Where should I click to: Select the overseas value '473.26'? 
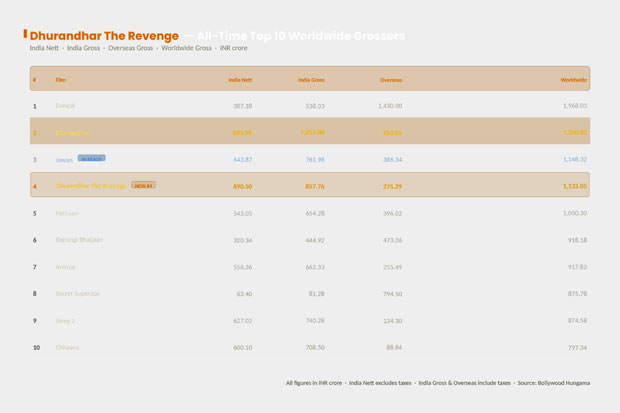point(392,240)
